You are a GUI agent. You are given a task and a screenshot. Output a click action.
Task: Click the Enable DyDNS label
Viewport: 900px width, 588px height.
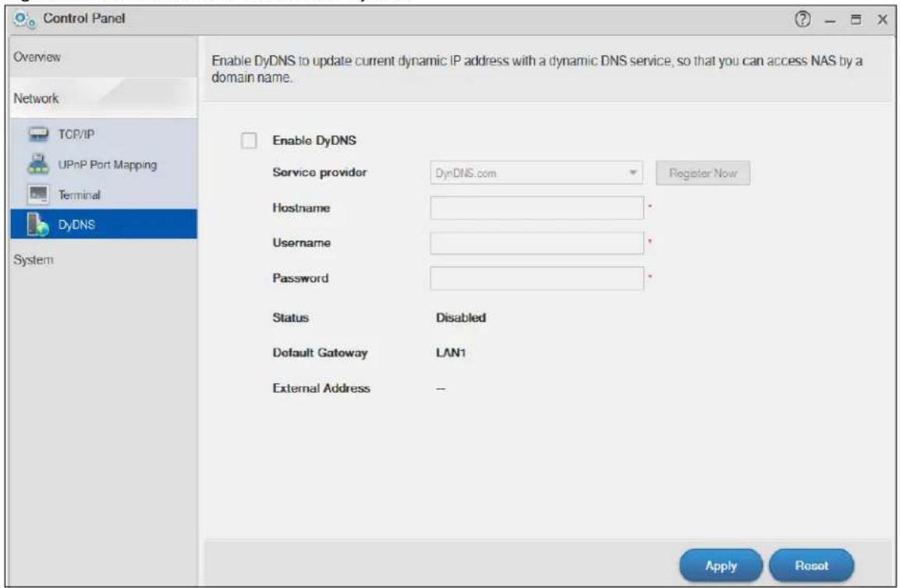pyautogui.click(x=314, y=140)
